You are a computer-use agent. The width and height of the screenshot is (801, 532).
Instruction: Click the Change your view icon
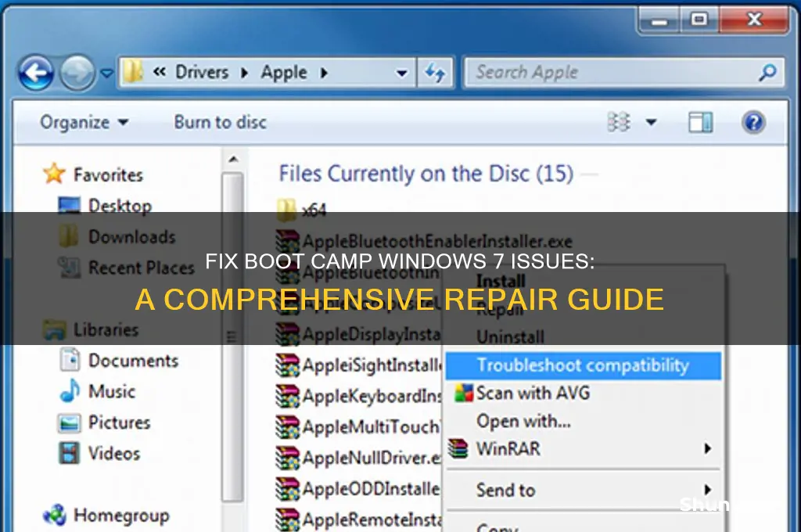pos(618,122)
